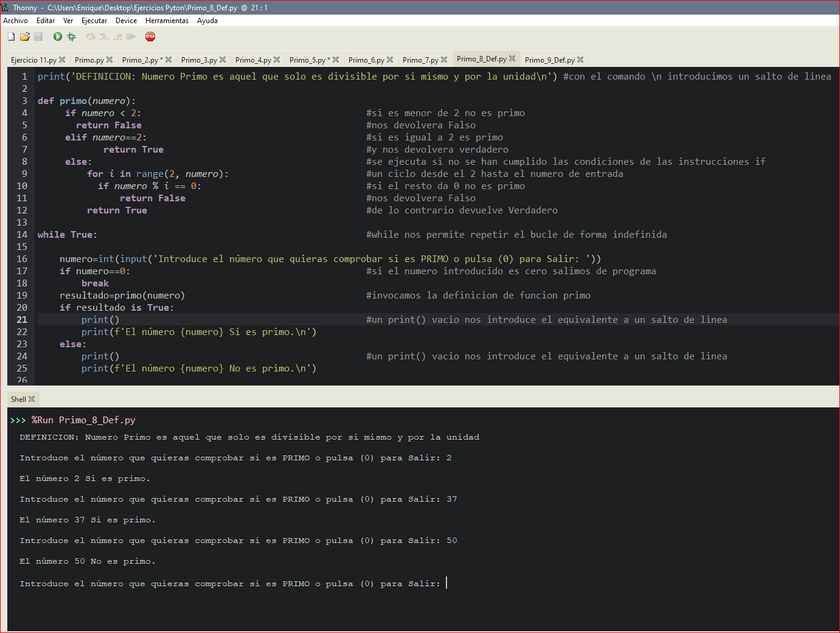Screen dimensions: 840x633
Task: Save the current script with the disk icon
Action: coord(38,37)
